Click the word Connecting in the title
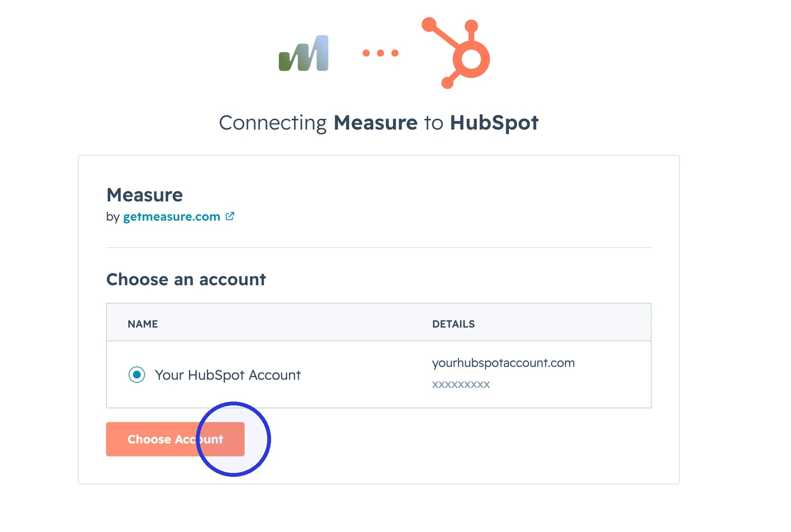The width and height of the screenshot is (791, 532). [273, 123]
